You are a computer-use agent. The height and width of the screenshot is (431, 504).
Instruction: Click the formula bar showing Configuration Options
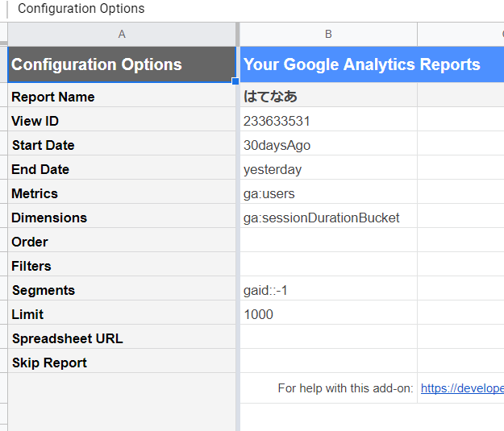coord(257,9)
